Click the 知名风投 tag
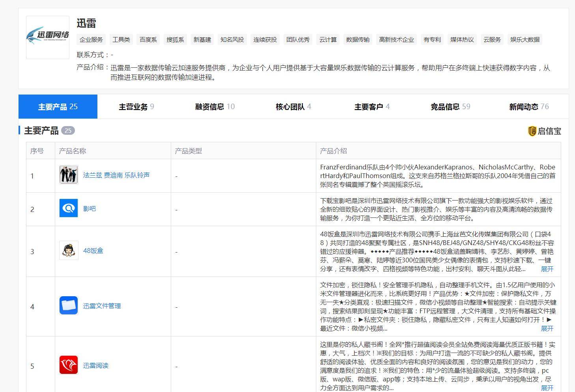This screenshot has height=392, width=575. tap(232, 39)
